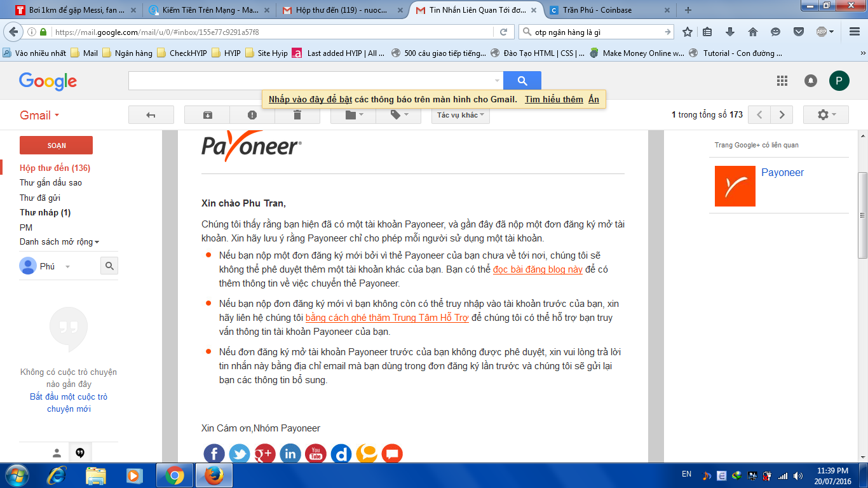The image size is (868, 488).
Task: Click the Google+ social icon
Action: coord(265,454)
